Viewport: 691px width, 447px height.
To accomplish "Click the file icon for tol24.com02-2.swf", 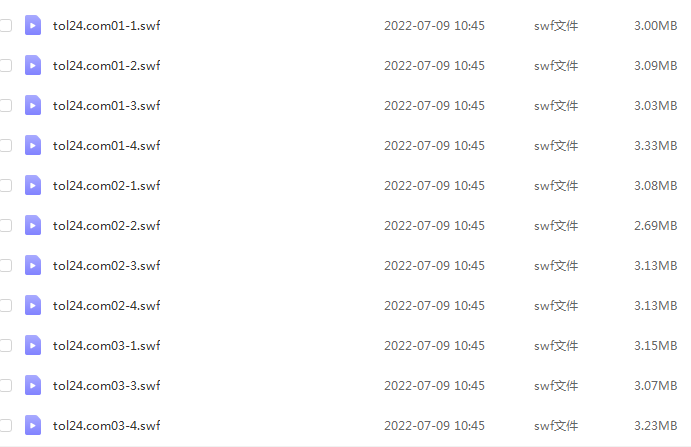I will 33,226.
